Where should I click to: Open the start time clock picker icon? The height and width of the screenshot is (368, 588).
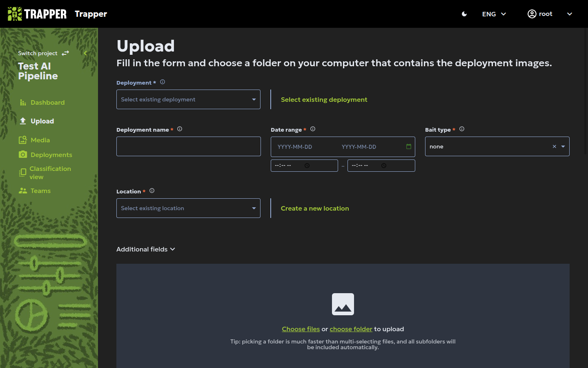coord(307,166)
